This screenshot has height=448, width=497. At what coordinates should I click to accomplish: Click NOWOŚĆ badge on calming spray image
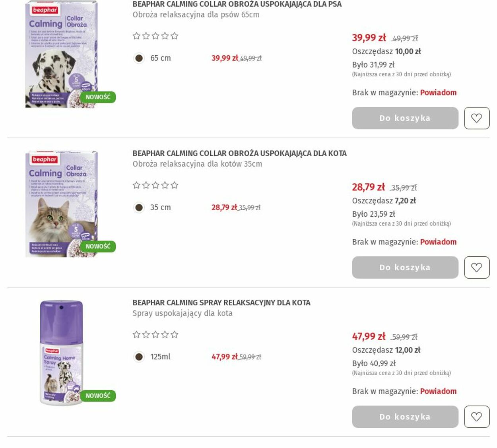tap(98, 396)
